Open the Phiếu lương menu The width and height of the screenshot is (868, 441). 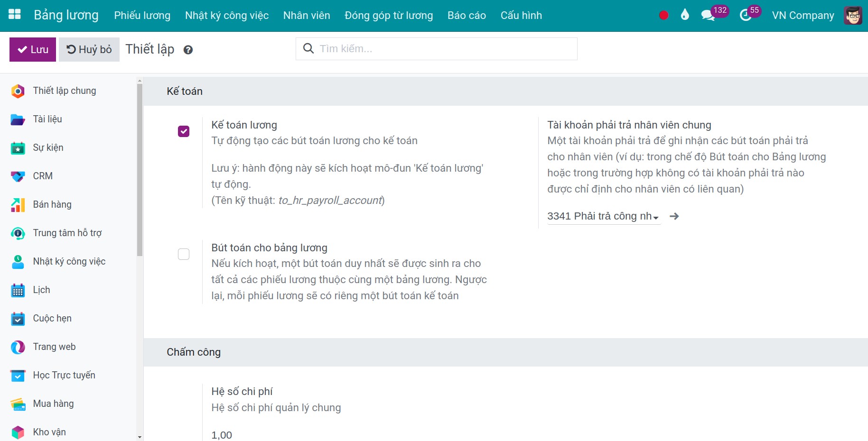click(x=142, y=15)
